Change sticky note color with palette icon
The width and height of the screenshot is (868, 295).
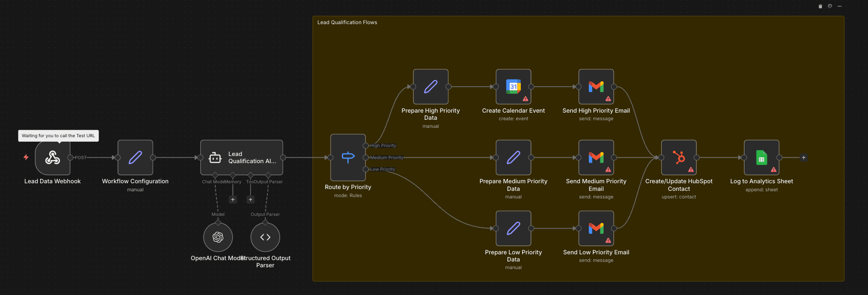830,6
